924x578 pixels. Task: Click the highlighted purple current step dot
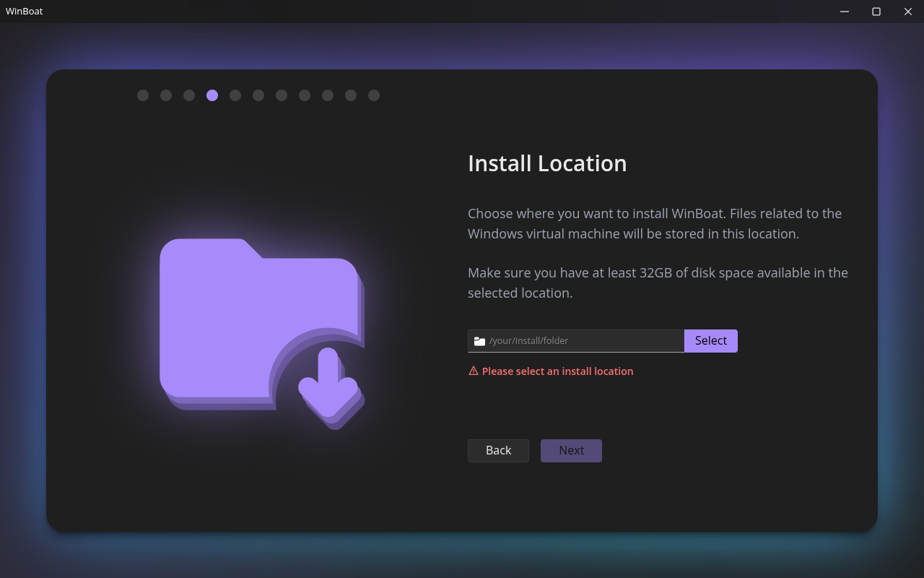(x=212, y=95)
